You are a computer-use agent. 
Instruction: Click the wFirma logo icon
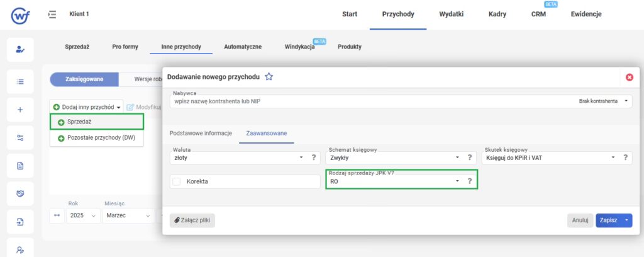click(20, 14)
